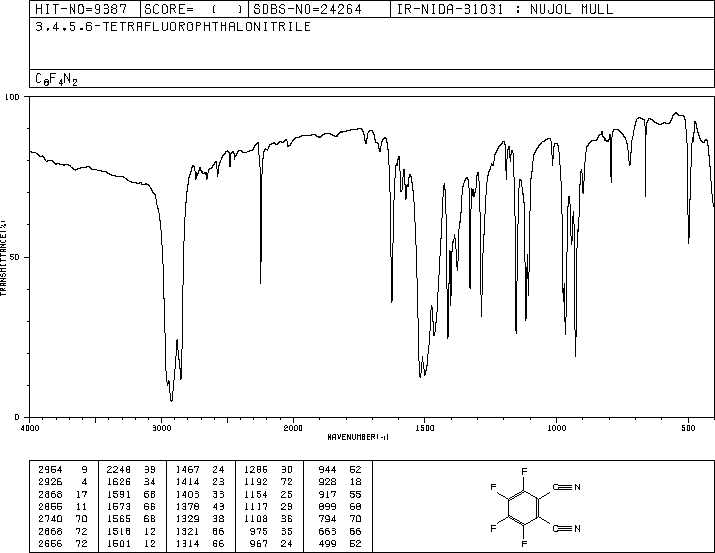Click the compound name 3,4,5,6-TETRAFLUOROPHTHALONITRILE

173,26
